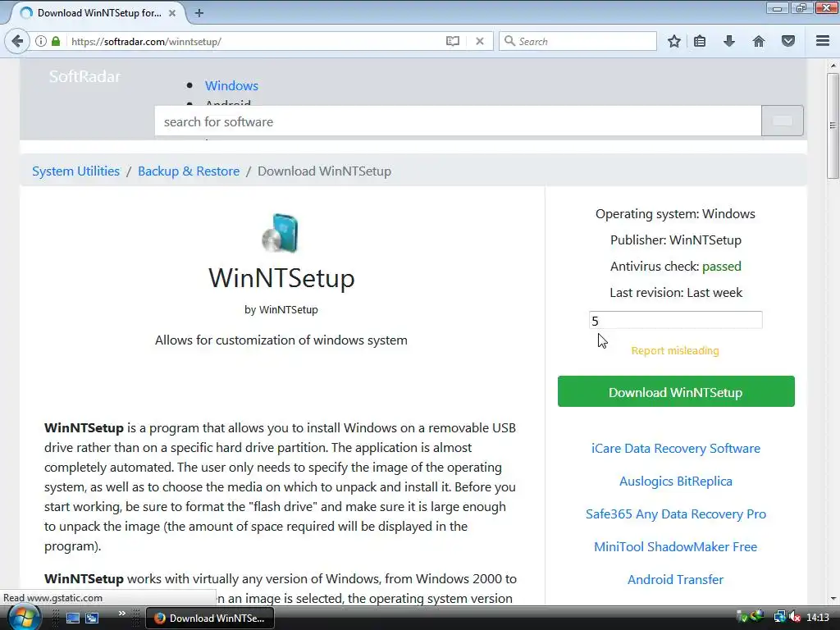Go back with the browser back arrow

[17, 41]
